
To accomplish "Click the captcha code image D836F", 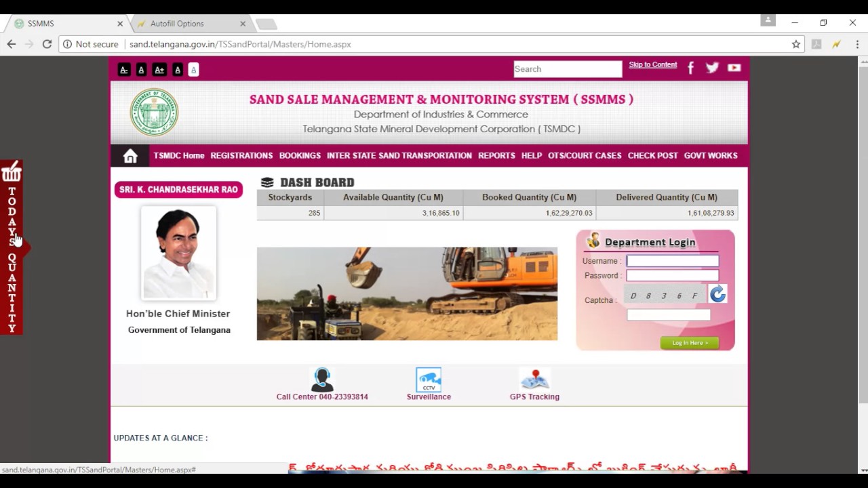I will pos(665,296).
